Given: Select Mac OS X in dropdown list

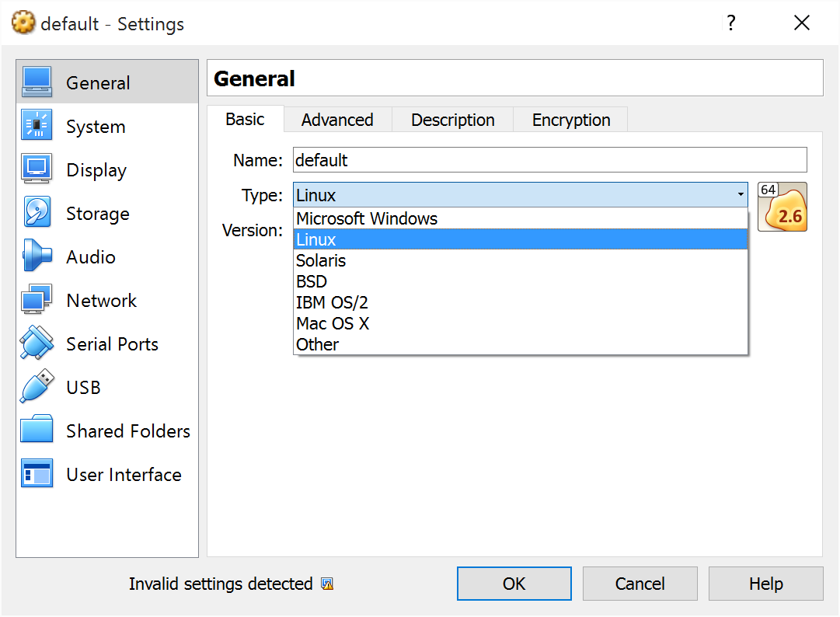Looking at the screenshot, I should pyautogui.click(x=333, y=323).
